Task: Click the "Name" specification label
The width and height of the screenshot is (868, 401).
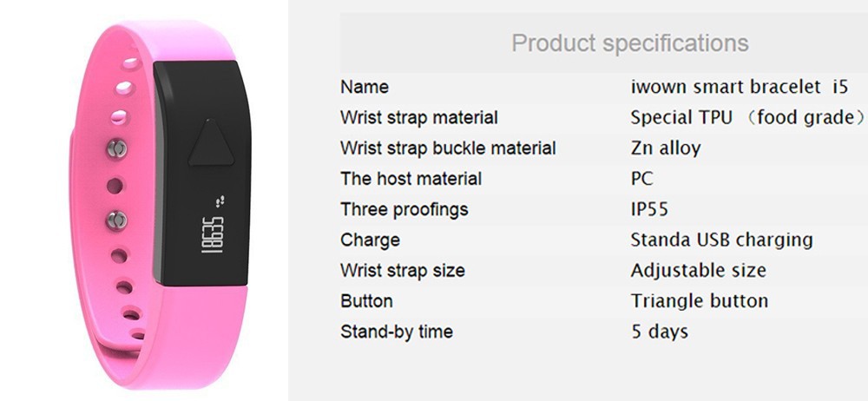Action: tap(365, 87)
